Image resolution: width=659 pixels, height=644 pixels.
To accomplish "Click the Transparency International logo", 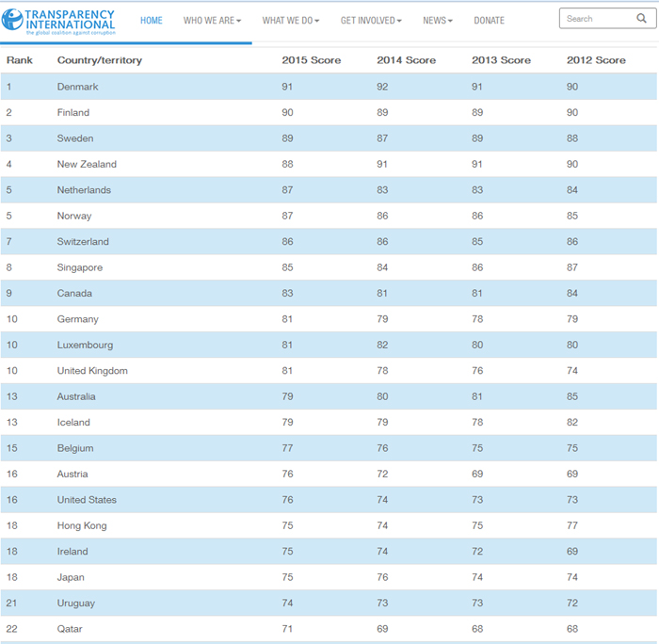I will (x=58, y=21).
